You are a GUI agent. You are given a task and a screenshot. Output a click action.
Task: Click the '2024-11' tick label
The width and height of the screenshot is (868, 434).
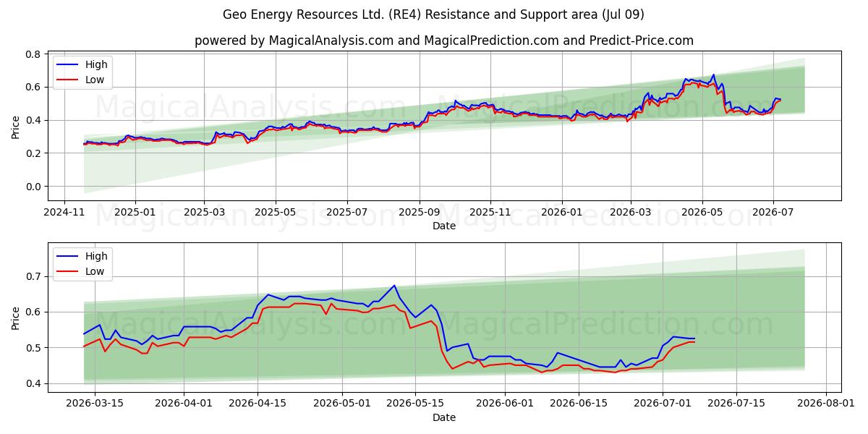(x=64, y=212)
